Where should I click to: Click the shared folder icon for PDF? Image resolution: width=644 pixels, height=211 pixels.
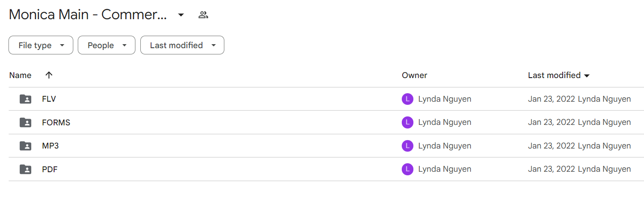25,170
